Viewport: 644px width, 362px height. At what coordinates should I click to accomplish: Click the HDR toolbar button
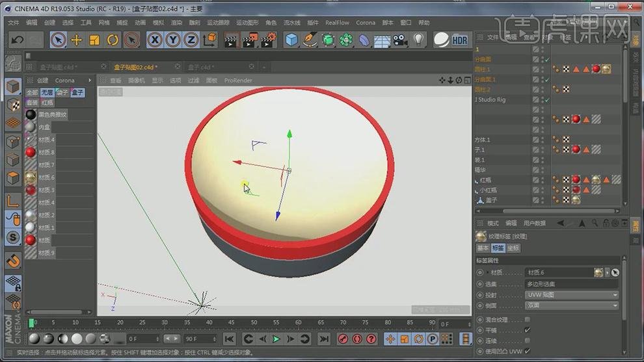coord(460,40)
